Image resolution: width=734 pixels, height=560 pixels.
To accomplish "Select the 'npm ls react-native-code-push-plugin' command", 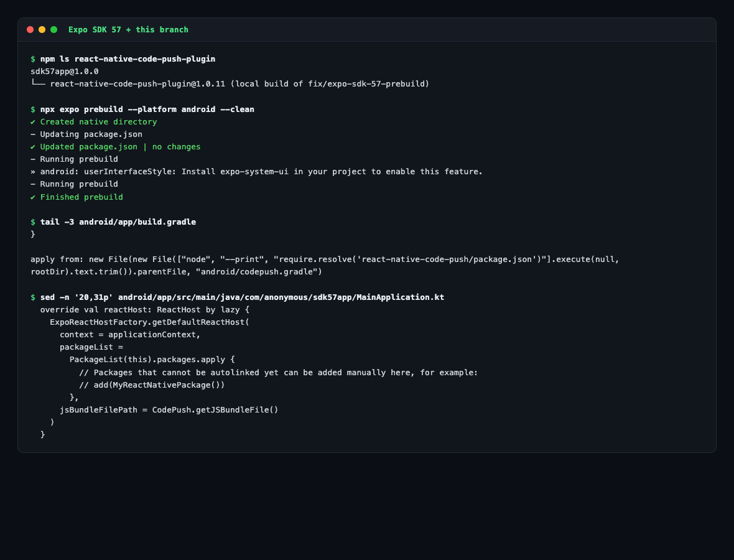I will pos(128,59).
